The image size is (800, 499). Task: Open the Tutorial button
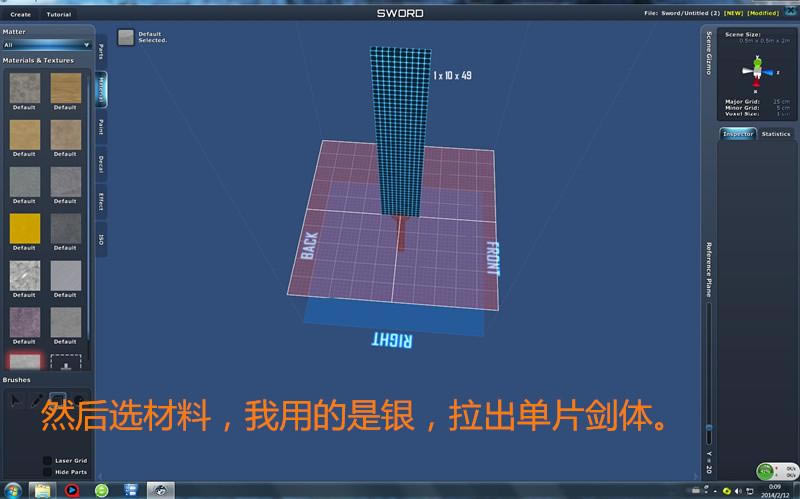[x=59, y=15]
